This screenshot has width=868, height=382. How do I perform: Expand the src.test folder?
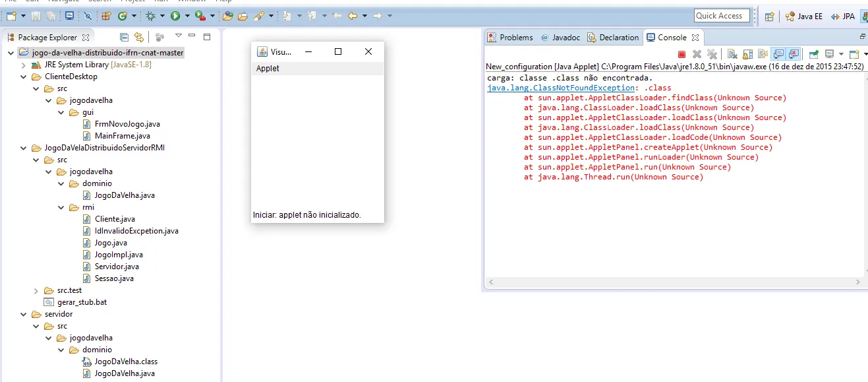click(36, 290)
